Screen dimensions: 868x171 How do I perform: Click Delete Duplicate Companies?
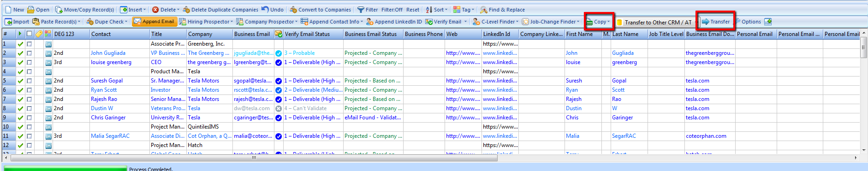tap(220, 10)
